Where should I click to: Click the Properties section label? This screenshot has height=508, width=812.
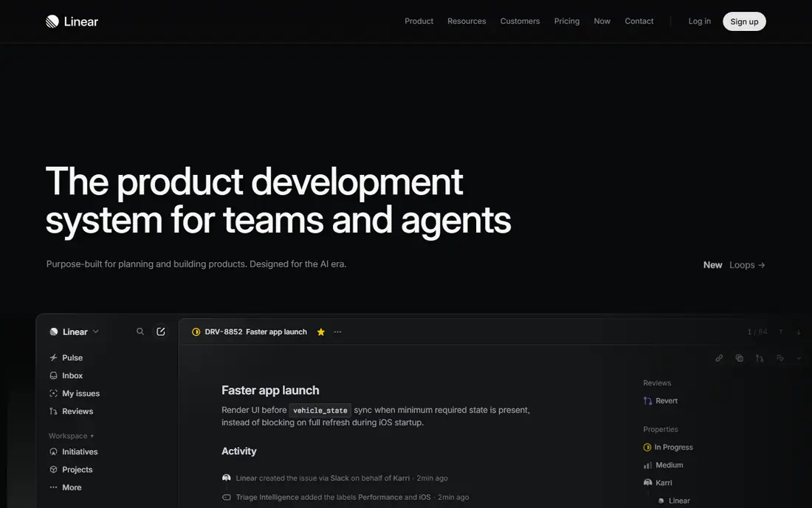coord(660,429)
